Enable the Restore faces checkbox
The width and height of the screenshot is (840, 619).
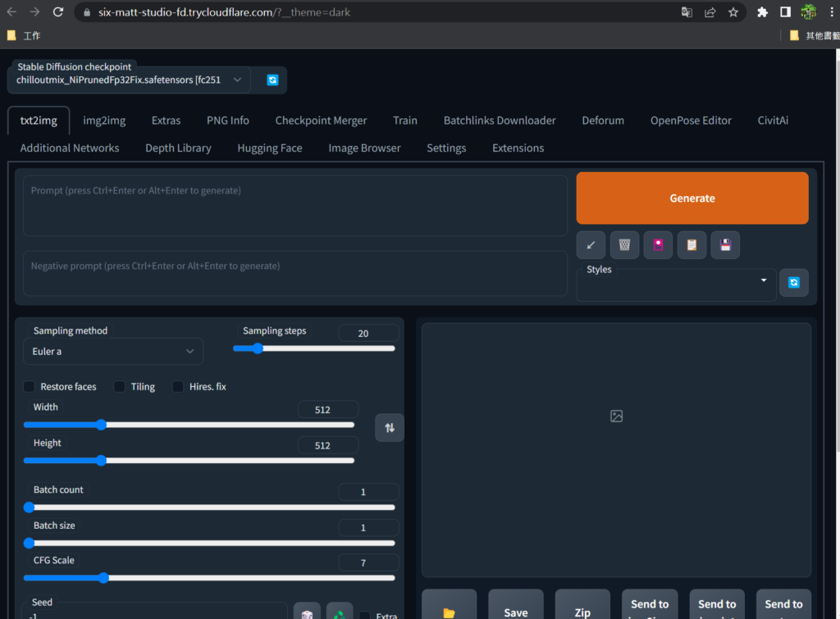coord(30,386)
